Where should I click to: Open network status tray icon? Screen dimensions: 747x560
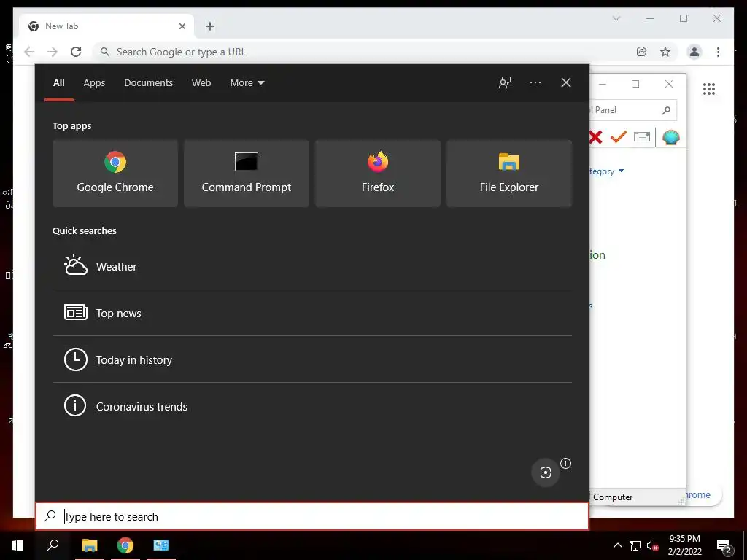[x=635, y=545]
